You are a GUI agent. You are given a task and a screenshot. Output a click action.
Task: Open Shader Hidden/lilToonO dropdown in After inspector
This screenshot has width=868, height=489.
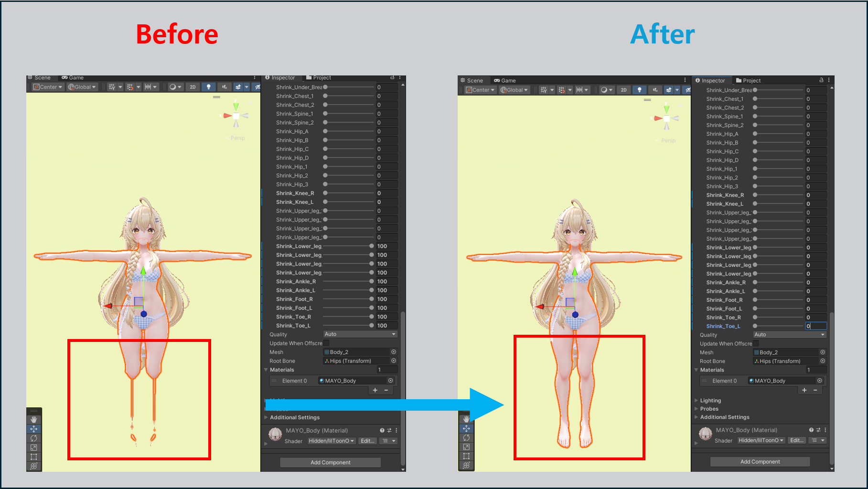pos(761,440)
